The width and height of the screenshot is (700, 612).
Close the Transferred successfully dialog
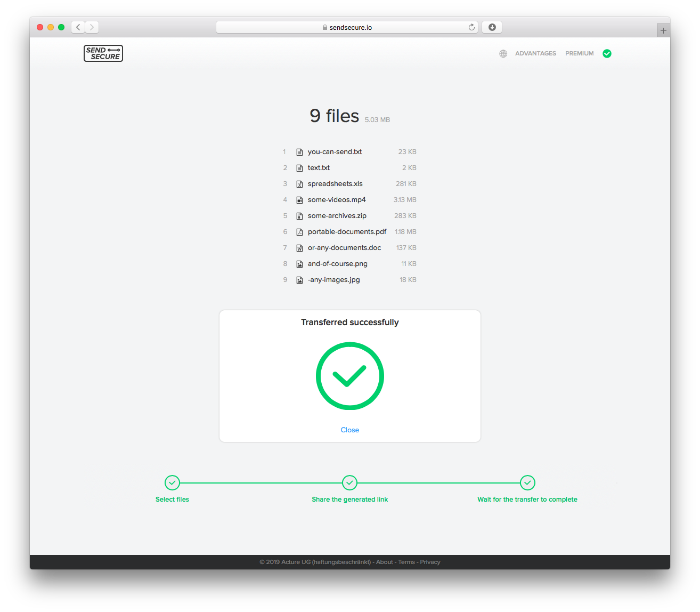(x=349, y=430)
